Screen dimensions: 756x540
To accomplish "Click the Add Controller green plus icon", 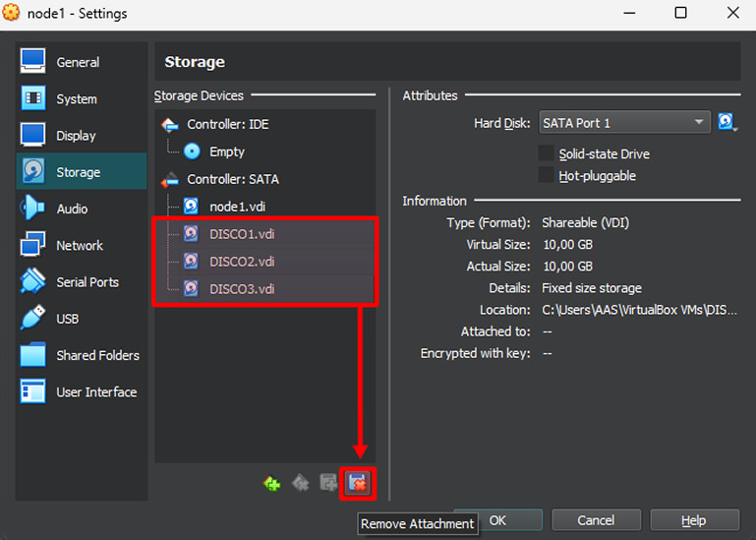I will click(x=272, y=483).
